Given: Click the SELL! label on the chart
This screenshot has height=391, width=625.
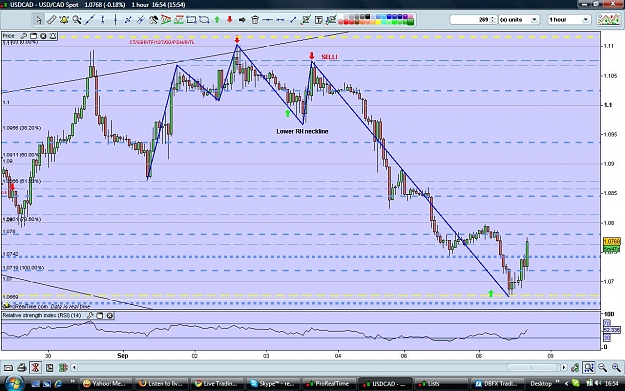Looking at the screenshot, I should click(330, 57).
